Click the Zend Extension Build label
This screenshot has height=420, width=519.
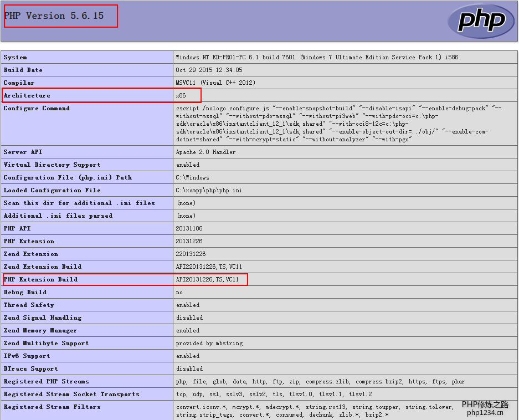tap(42, 267)
